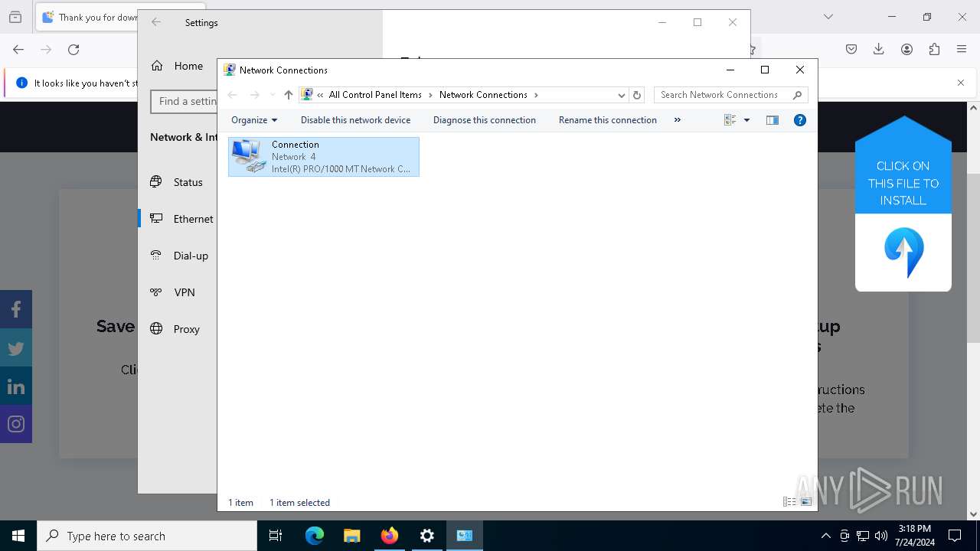Expand the address bar history dropdown
980x551 pixels.
tap(622, 96)
